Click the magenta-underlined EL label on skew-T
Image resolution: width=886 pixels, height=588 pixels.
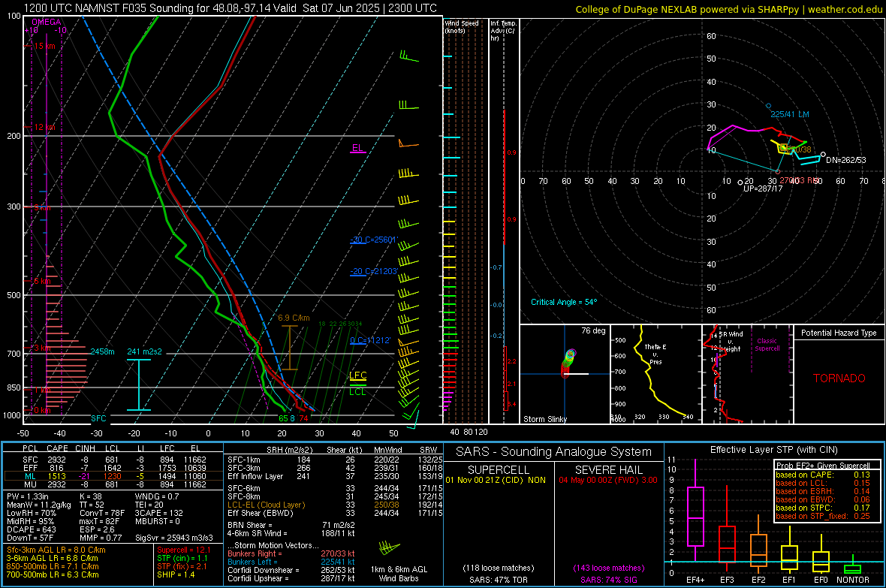(x=357, y=148)
